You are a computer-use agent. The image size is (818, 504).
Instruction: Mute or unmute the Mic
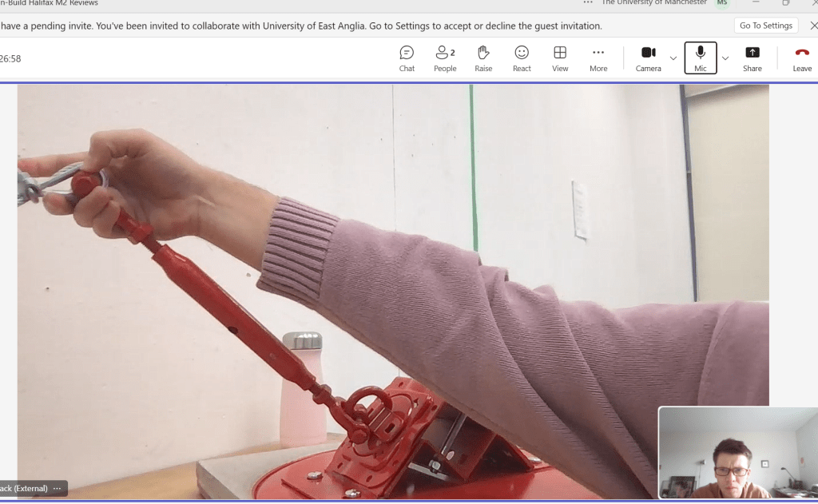point(701,58)
